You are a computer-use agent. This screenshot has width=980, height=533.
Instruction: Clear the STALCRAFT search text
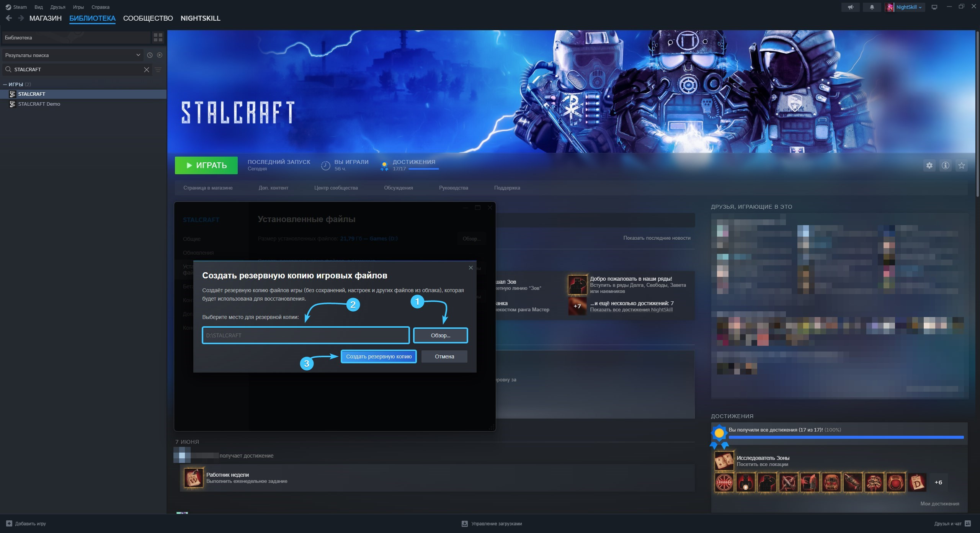click(146, 69)
